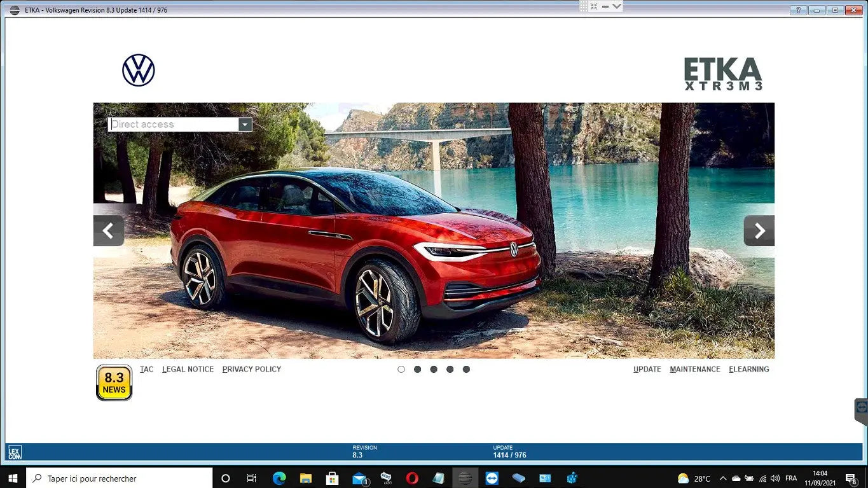Open the system tray hidden icons chevron
This screenshot has height=488, width=868.
coord(722,478)
